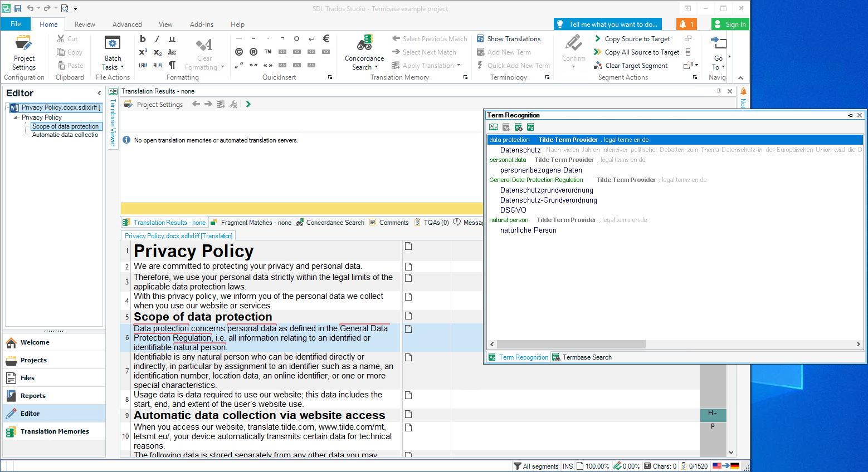This screenshot has height=472, width=868.
Task: Insert the copyright symbol from QuickInsert
Action: coord(239,52)
